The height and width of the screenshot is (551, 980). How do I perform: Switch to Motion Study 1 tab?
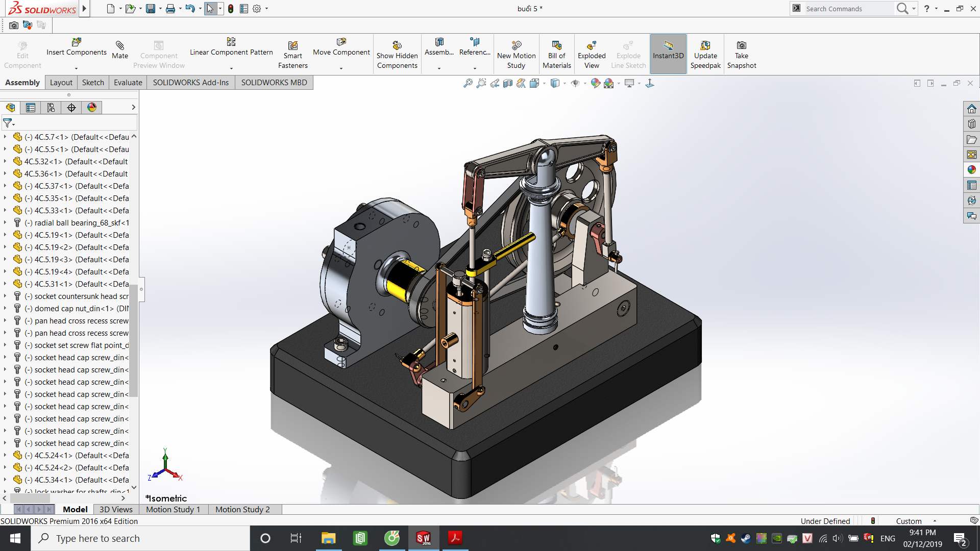coord(173,509)
